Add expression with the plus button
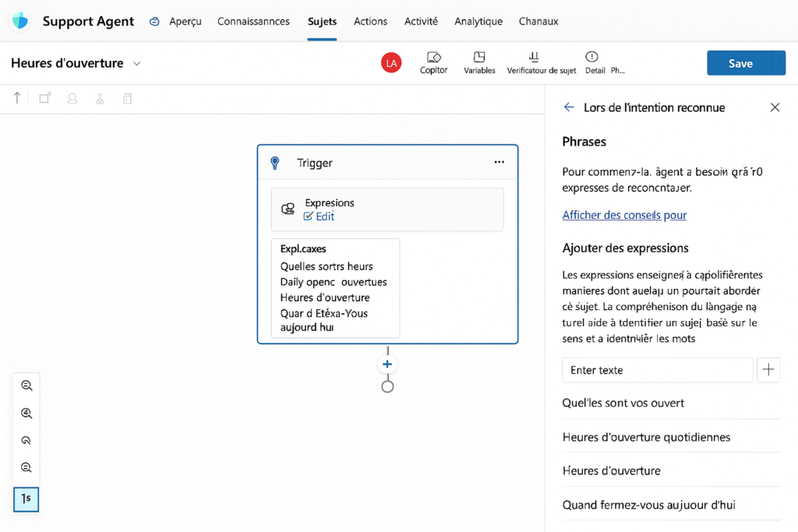The width and height of the screenshot is (798, 532). coord(768,370)
